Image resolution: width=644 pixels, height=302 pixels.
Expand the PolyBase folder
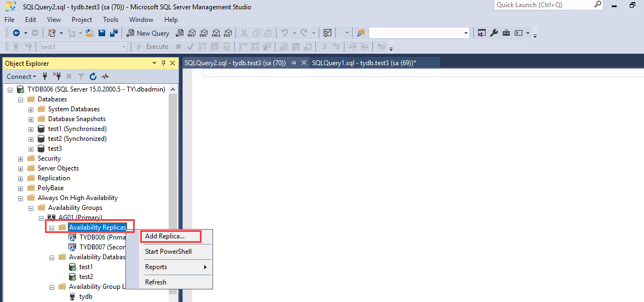(21, 188)
